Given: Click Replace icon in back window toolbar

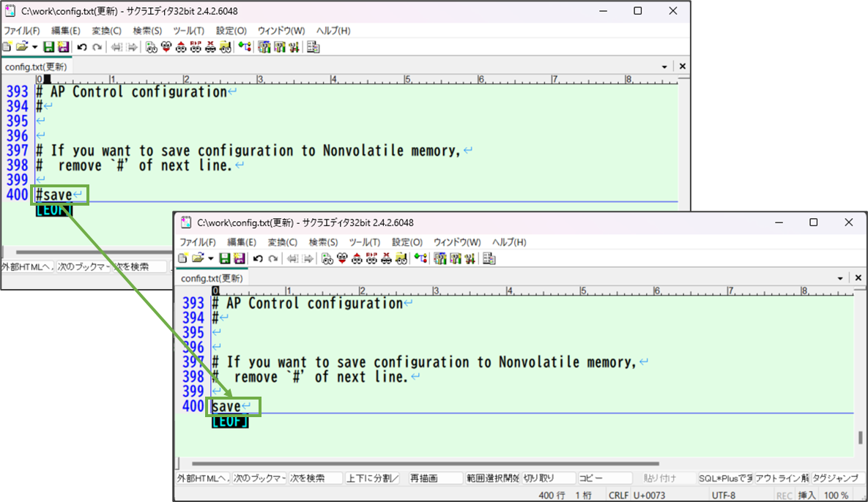Looking at the screenshot, I should 196,47.
